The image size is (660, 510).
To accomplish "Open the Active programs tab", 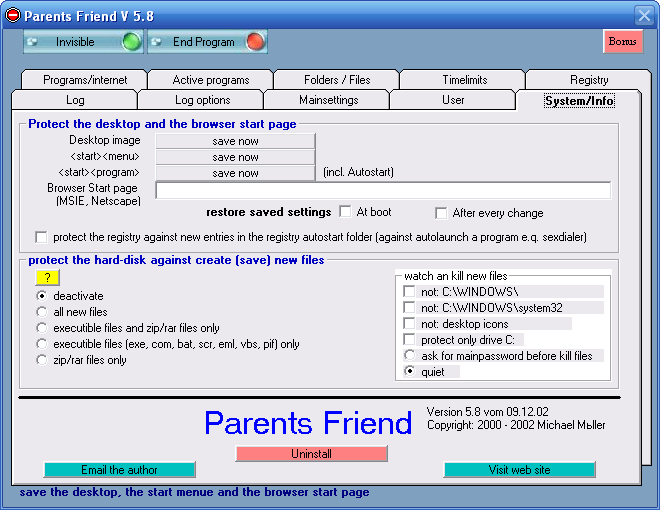I will pyautogui.click(x=210, y=80).
